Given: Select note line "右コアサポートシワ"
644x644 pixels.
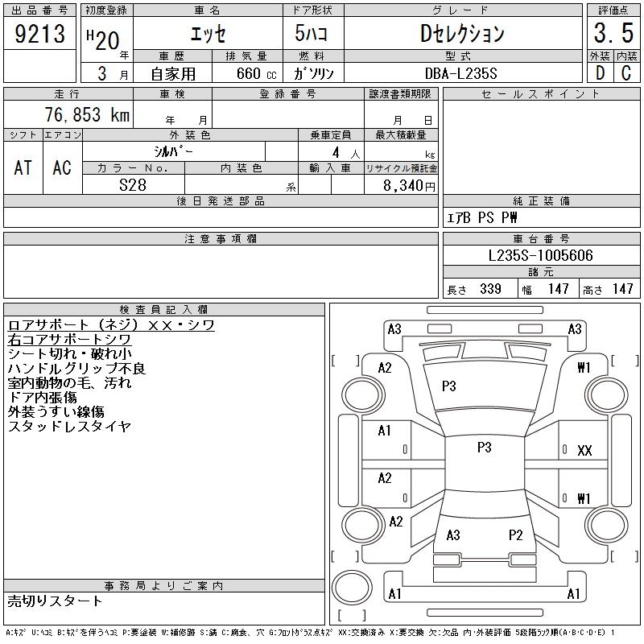Looking at the screenshot, I should point(69,339).
